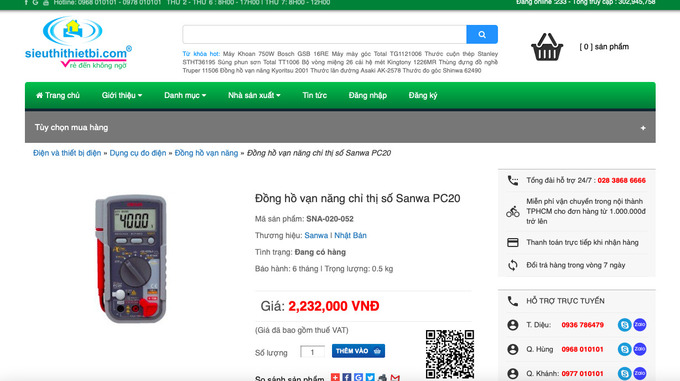Open the shopping basket icon
Screen dimensions: 680x381
click(547, 47)
